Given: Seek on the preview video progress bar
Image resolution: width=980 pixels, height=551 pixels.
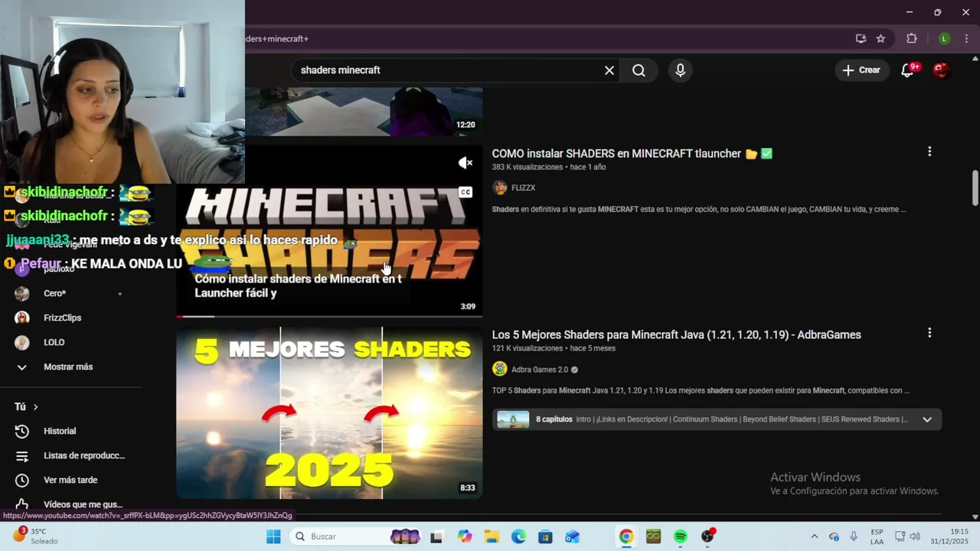Looking at the screenshot, I should pyautogui.click(x=329, y=316).
